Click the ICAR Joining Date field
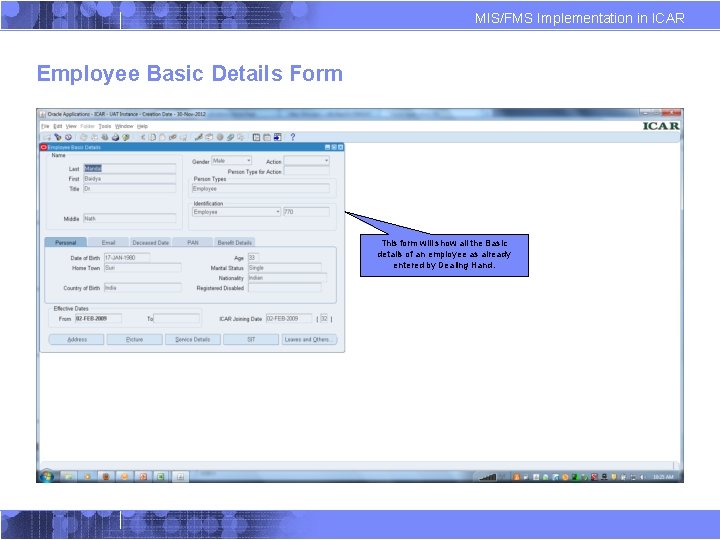The height and width of the screenshot is (540, 720). pos(289,318)
